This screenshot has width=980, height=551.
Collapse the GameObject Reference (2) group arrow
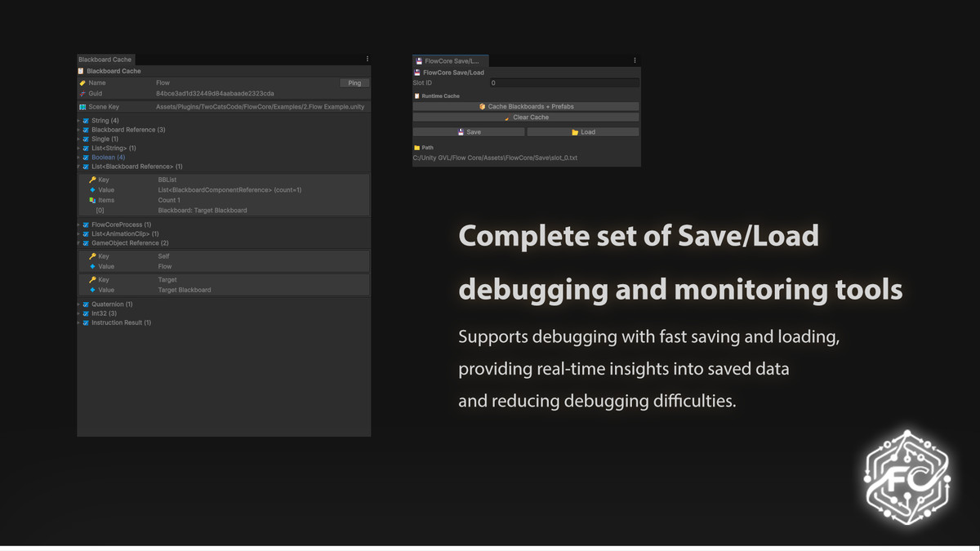tap(79, 243)
